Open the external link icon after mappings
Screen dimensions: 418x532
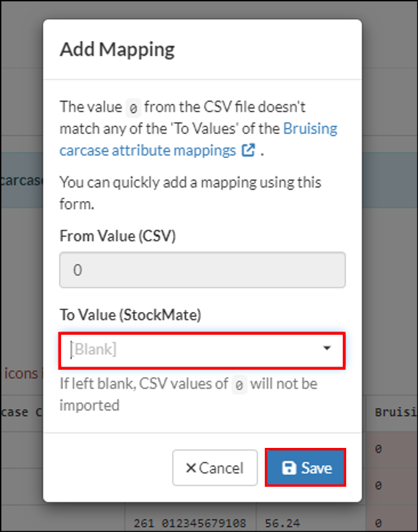coord(249,150)
